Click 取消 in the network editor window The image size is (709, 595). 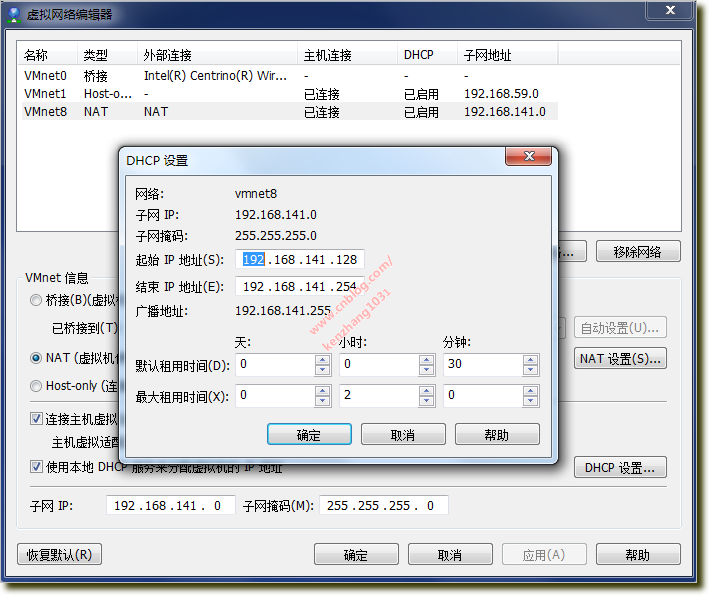(450, 554)
